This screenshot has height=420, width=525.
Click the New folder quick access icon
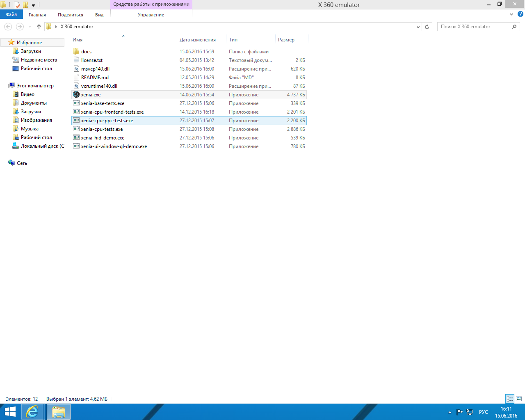(x=25, y=5)
